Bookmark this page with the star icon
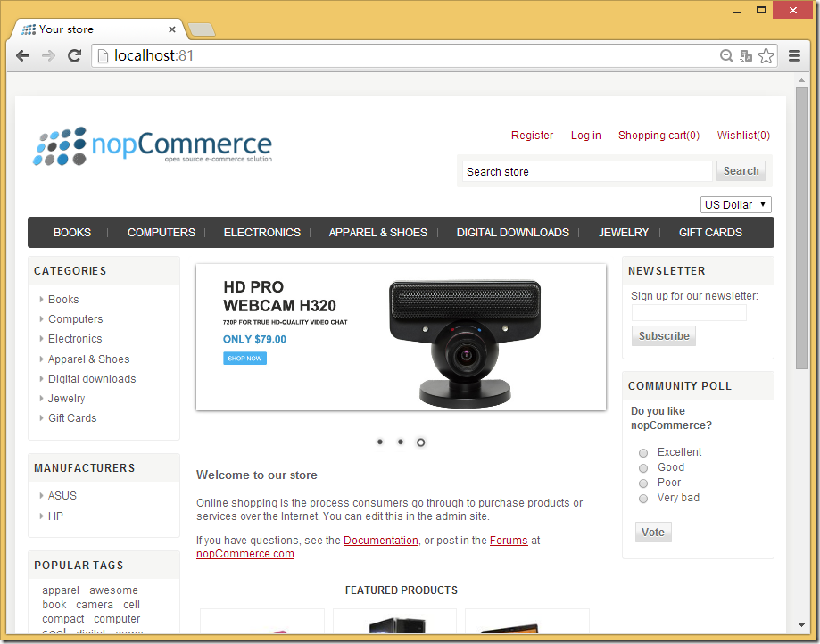This screenshot has height=644, width=820. pyautogui.click(x=766, y=56)
